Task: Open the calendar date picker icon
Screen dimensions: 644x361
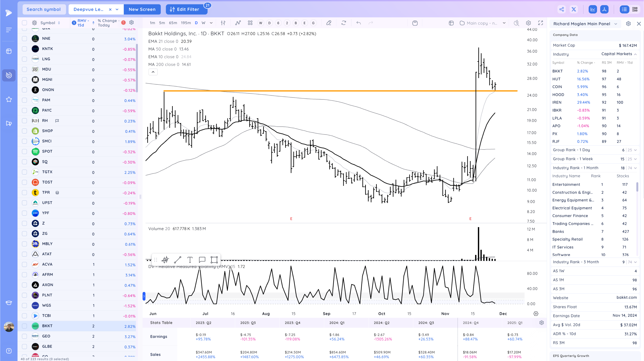Action: (x=415, y=23)
